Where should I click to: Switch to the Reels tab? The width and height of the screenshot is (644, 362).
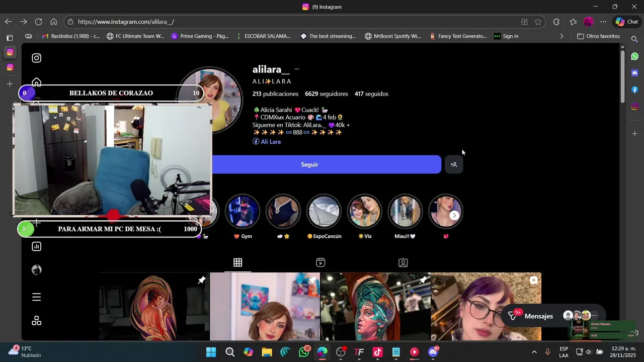(320, 262)
